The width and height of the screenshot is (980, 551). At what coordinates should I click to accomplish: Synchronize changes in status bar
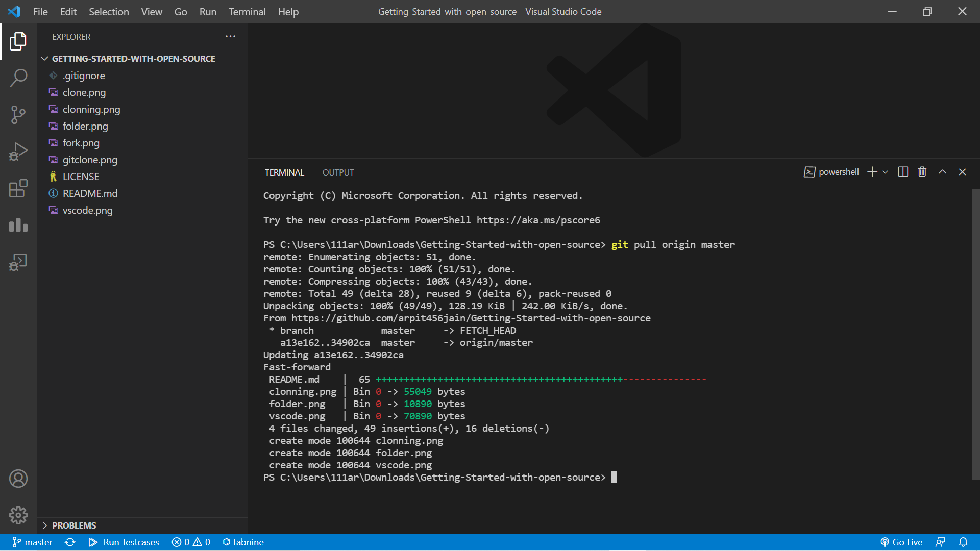point(70,542)
